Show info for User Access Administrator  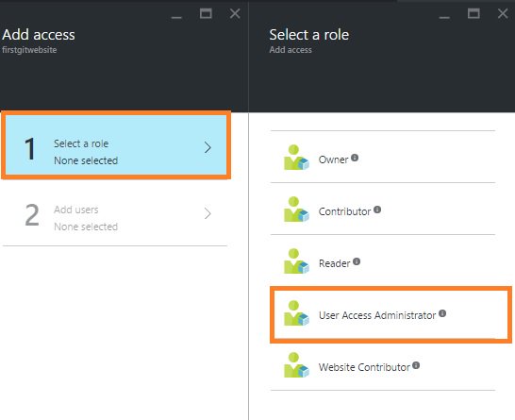tap(442, 313)
